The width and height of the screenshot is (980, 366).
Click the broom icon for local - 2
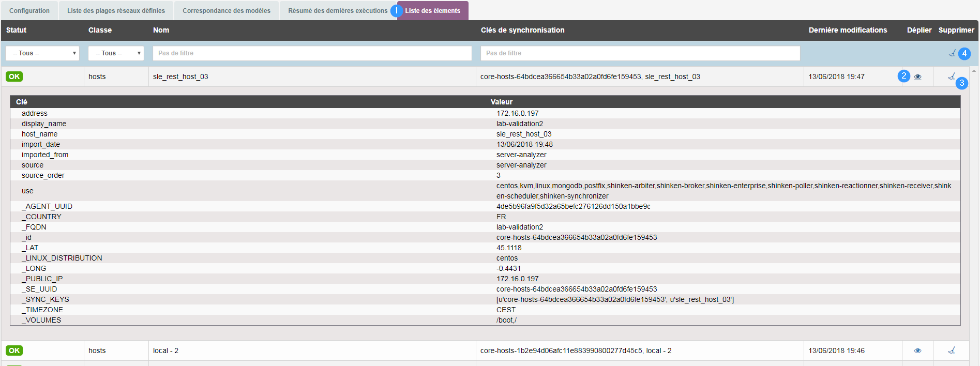pyautogui.click(x=951, y=350)
